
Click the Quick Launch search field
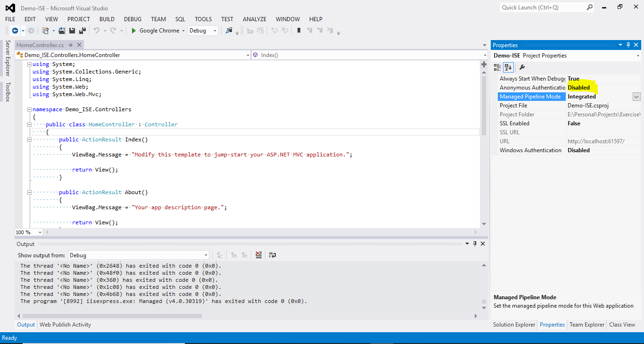[x=543, y=7]
